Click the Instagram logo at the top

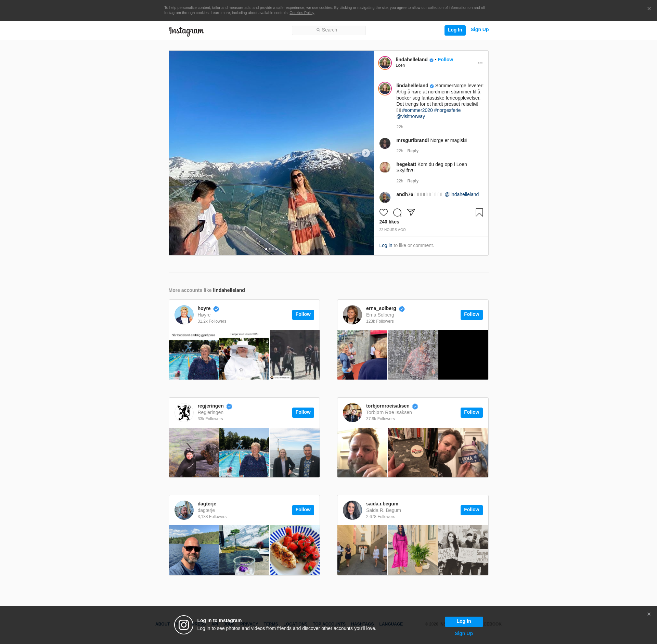click(186, 31)
